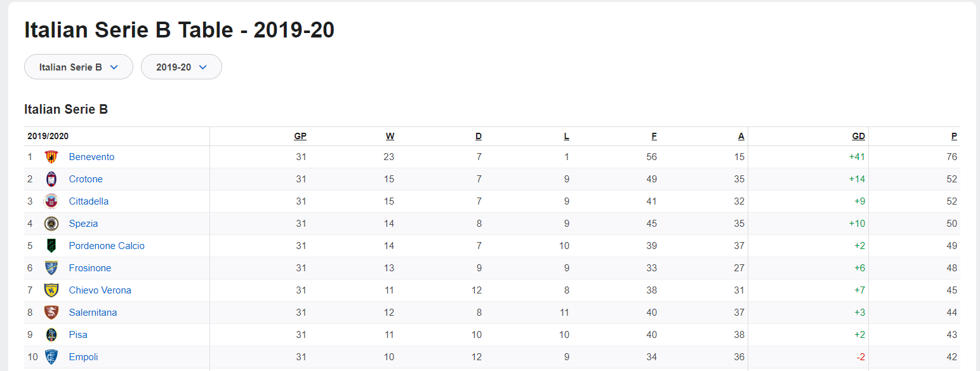The width and height of the screenshot is (980, 371).
Task: Sort by L losses column header
Action: [567, 136]
